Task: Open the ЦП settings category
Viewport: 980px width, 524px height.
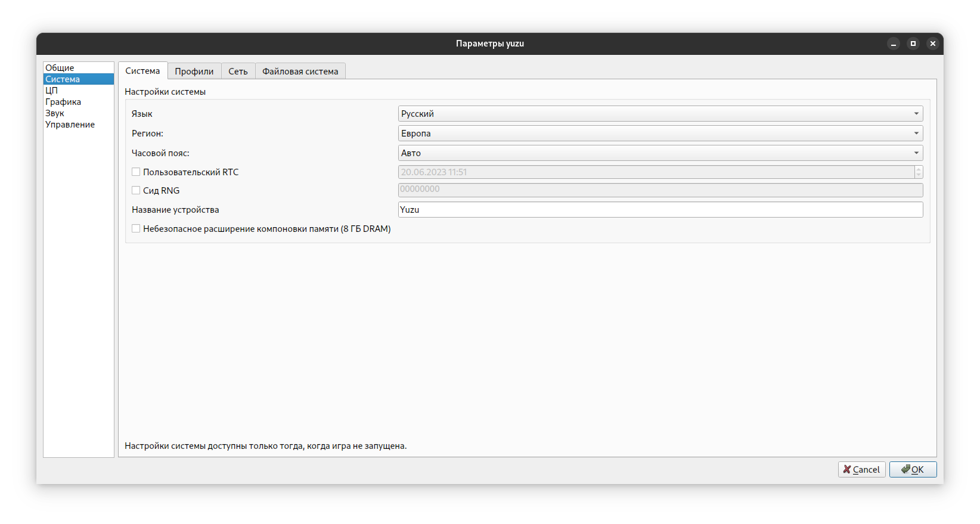Action: coord(78,91)
